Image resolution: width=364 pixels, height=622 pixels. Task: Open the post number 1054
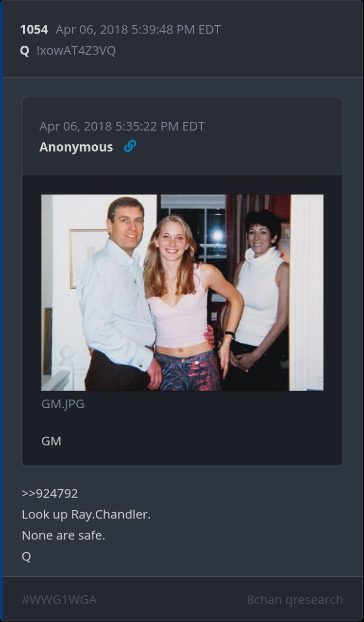[34, 30]
